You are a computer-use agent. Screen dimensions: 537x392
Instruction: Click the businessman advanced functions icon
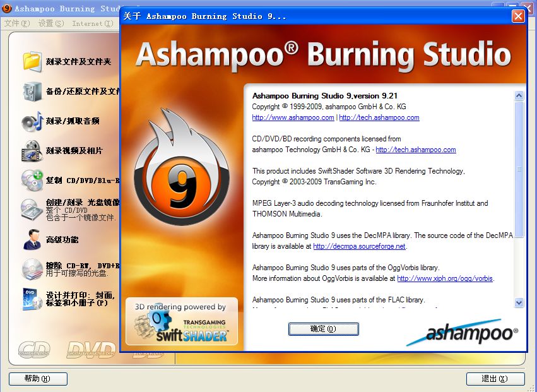coord(32,239)
